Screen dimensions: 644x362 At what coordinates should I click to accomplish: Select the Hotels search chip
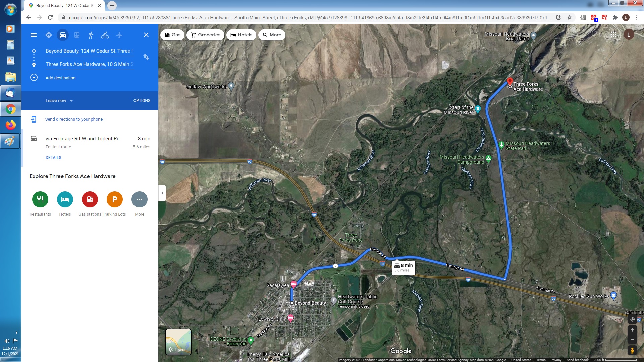click(241, 35)
